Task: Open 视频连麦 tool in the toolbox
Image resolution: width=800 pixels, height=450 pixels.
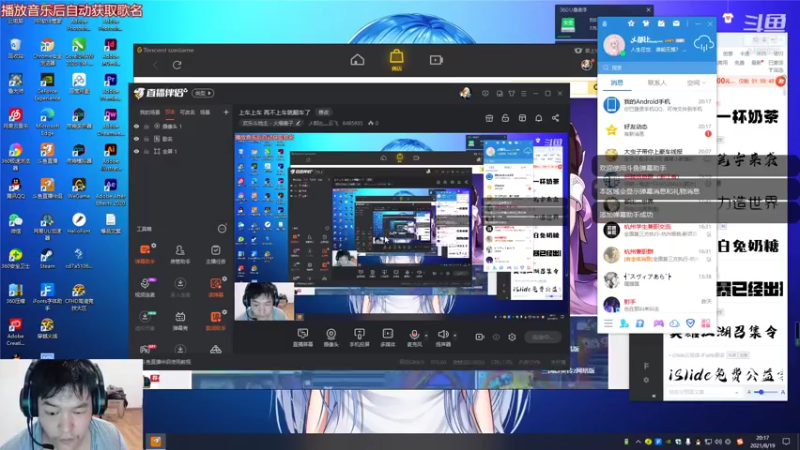Action: (x=145, y=287)
